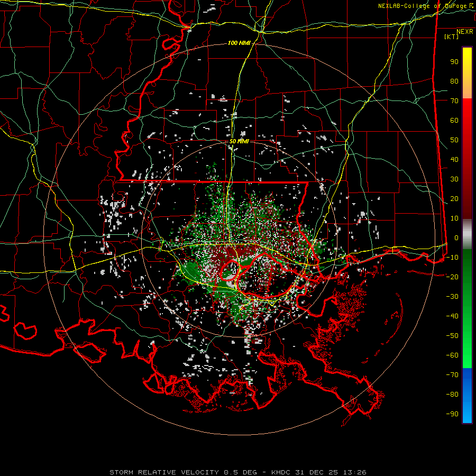Click the 10 value on velocity scale
The height and width of the screenshot is (476, 476).
pos(454,218)
